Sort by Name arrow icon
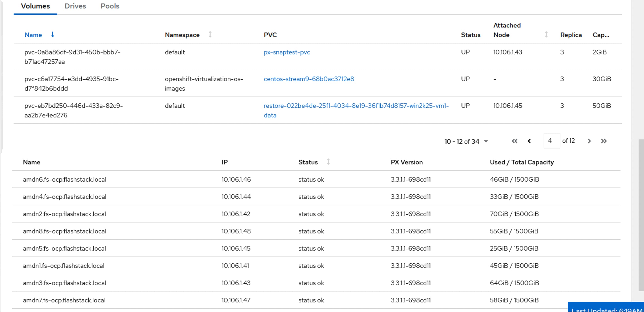The width and height of the screenshot is (644, 312). pos(52,35)
